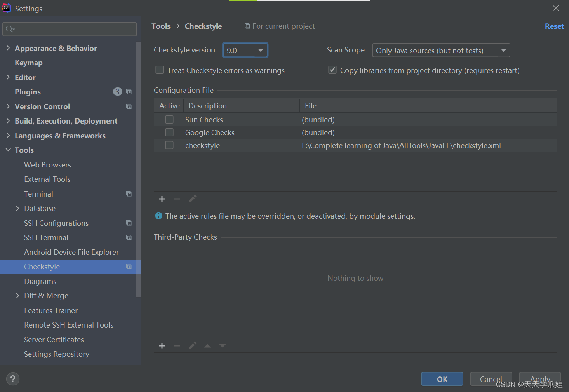Click the Description column header
This screenshot has width=569, height=392.
tap(241, 106)
